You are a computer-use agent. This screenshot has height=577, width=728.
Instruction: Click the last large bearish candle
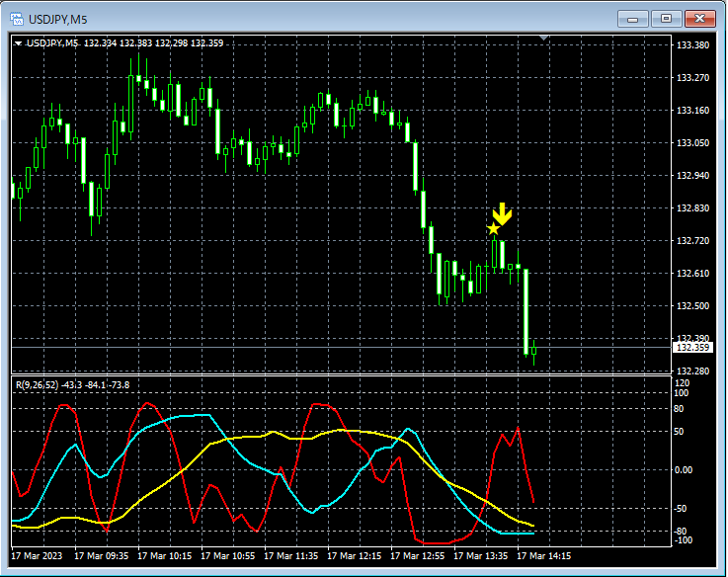tap(526, 311)
